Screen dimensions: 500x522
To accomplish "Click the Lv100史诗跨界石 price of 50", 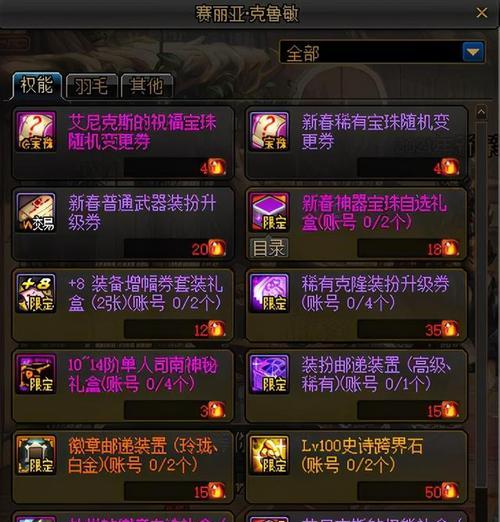I will click(x=433, y=492).
